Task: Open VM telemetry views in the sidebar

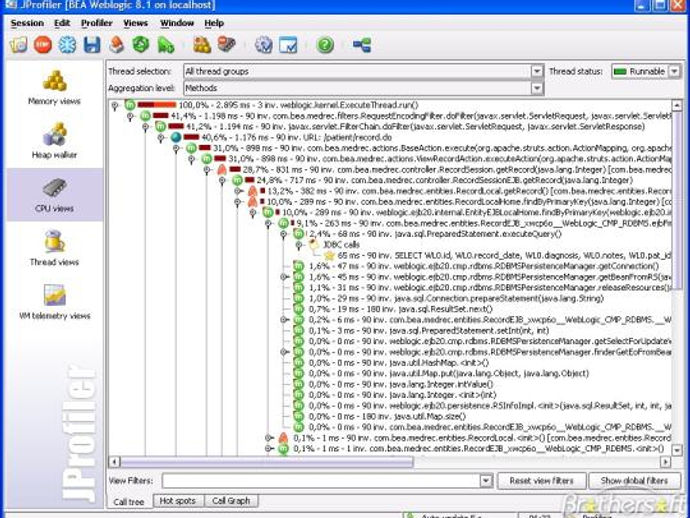Action: tap(55, 301)
